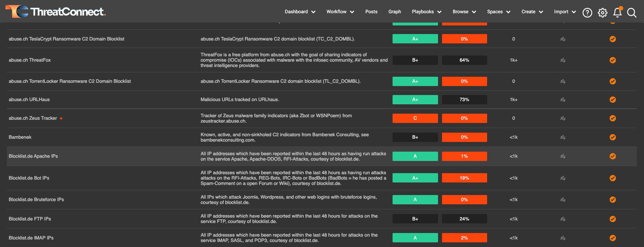Click the red dot beside abuse.ch Zeus Tracker
This screenshot has height=247, width=644.
pos(61,118)
